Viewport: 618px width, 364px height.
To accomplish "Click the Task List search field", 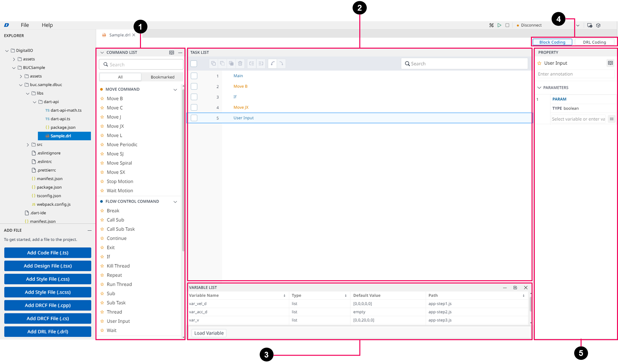I will 464,63.
